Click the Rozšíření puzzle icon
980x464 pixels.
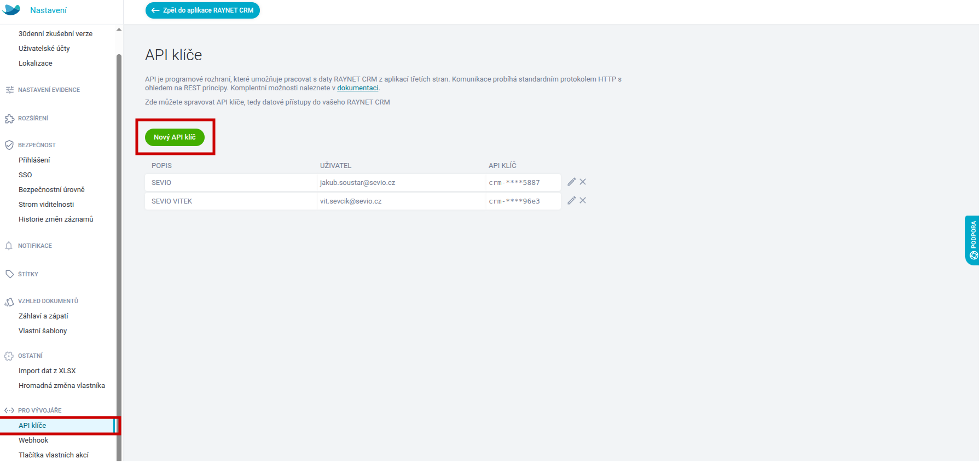[9, 119]
